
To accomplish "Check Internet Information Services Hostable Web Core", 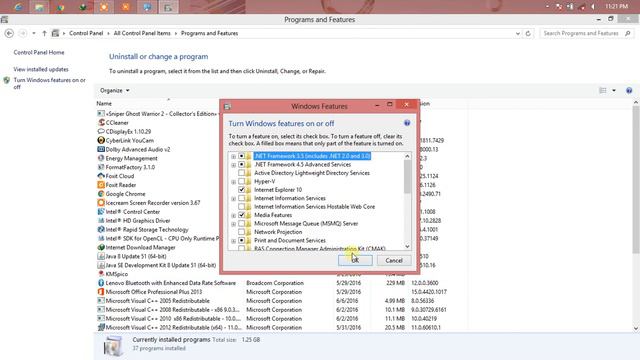I will point(242,207).
